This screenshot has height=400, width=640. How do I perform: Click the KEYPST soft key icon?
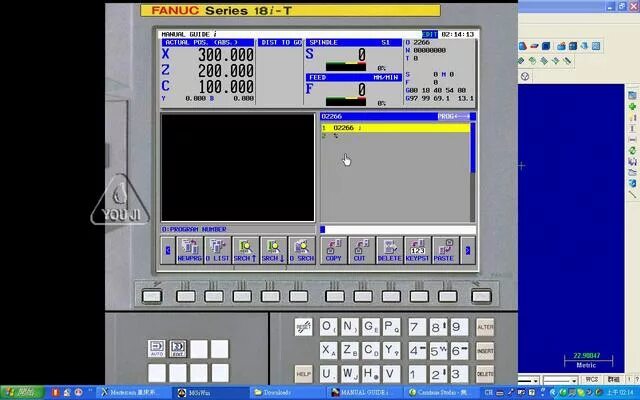[418, 250]
